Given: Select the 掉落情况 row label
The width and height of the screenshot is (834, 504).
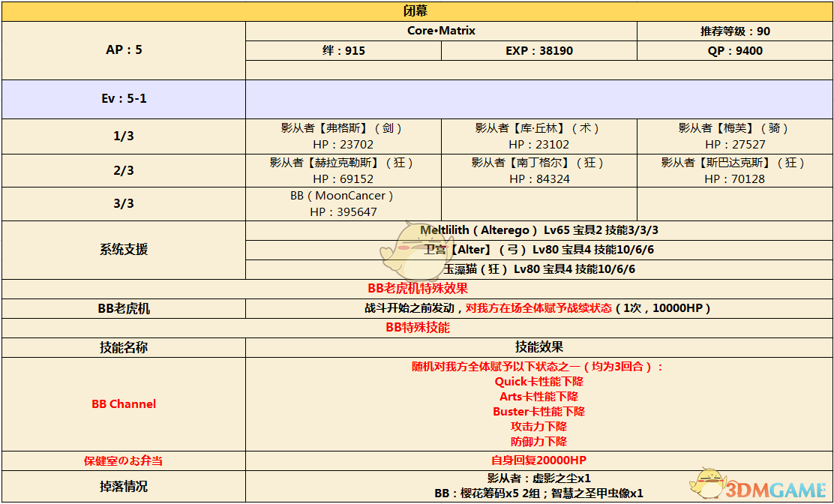Looking at the screenshot, I should coord(124,487).
